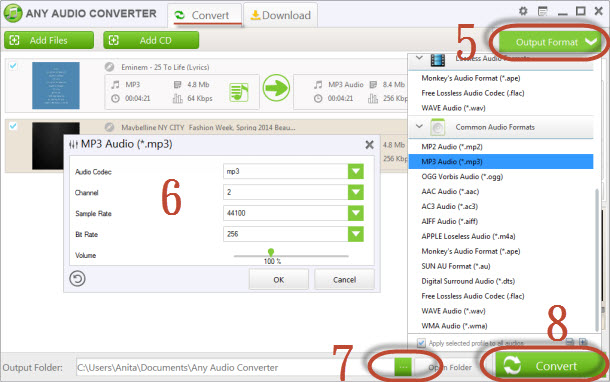Open the Sample Rate dropdown arrow

coord(356,213)
